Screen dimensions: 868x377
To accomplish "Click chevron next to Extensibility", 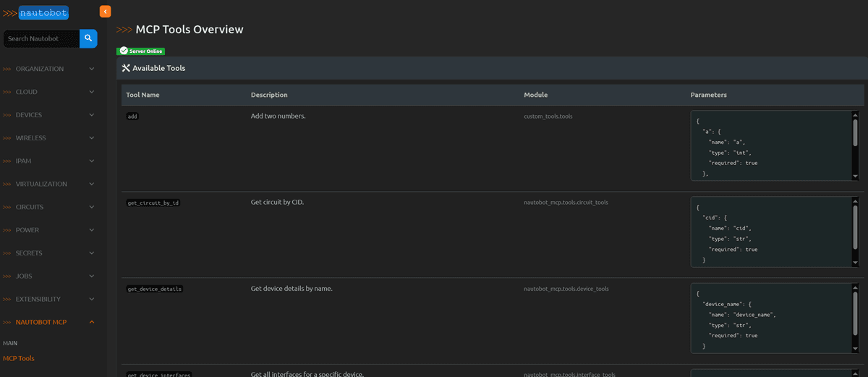I will pos(92,299).
